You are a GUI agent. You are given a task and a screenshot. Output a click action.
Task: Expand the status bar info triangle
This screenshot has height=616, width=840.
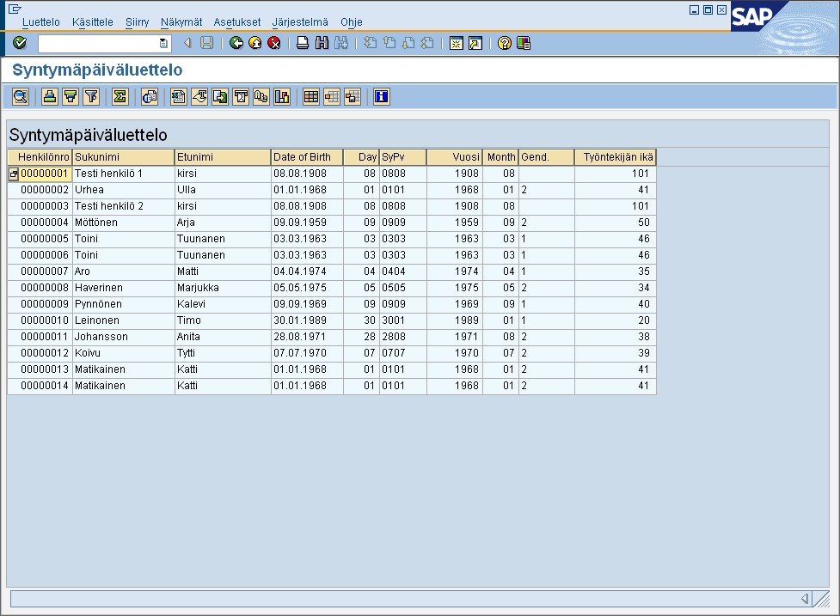[x=805, y=599]
